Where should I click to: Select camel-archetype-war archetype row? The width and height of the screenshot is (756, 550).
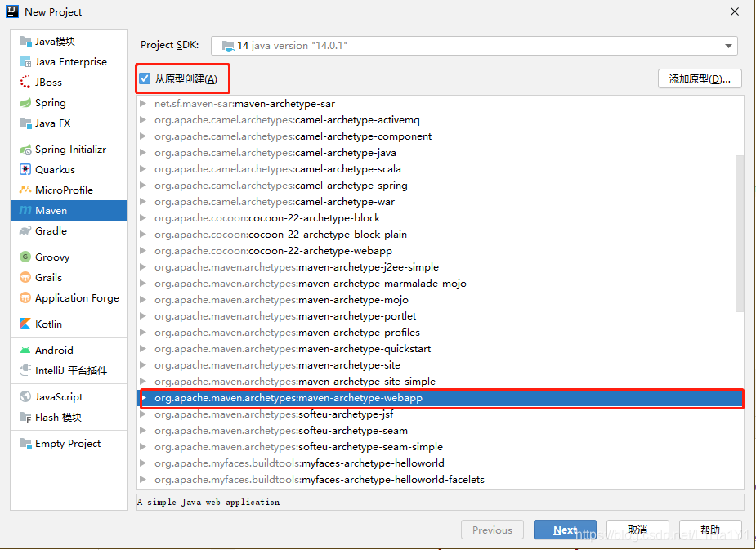[441, 202]
